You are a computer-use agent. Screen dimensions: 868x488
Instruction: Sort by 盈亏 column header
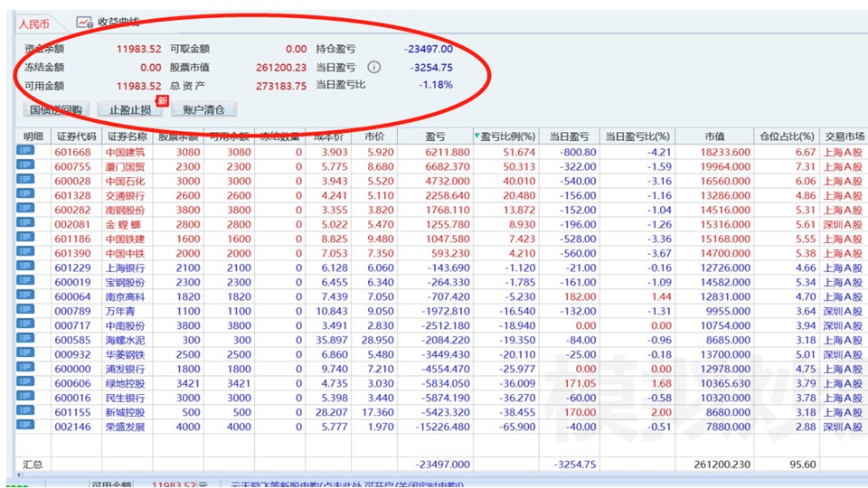coord(435,136)
